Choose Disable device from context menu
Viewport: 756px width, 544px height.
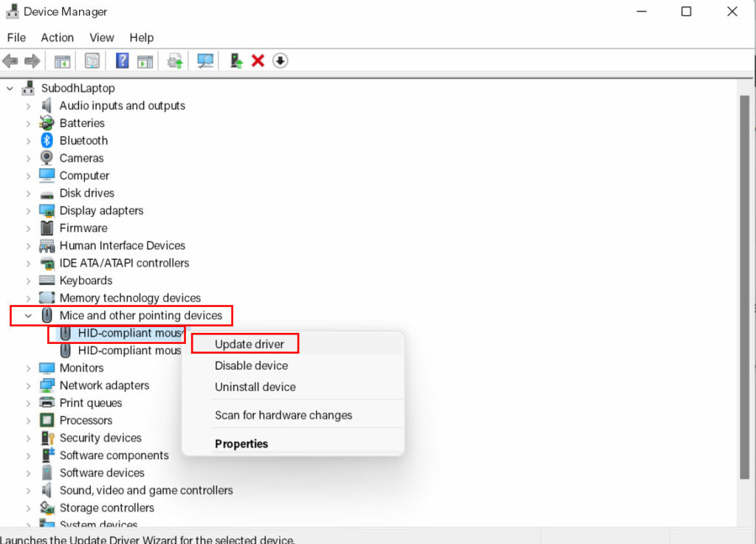(251, 365)
